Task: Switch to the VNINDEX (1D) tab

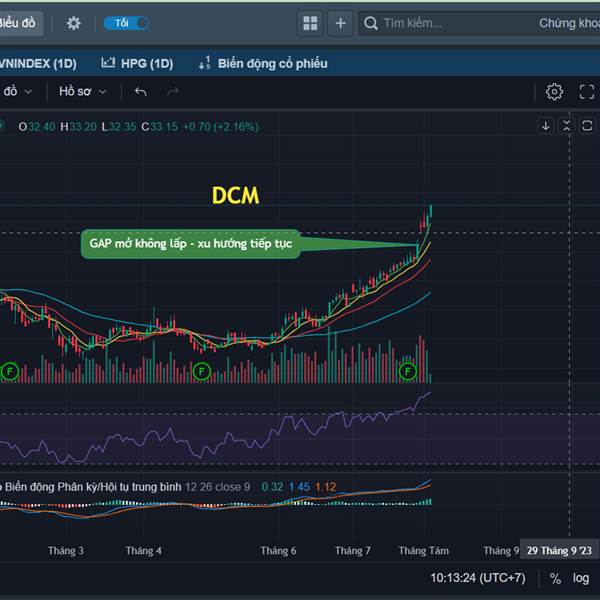Action: [x=37, y=64]
